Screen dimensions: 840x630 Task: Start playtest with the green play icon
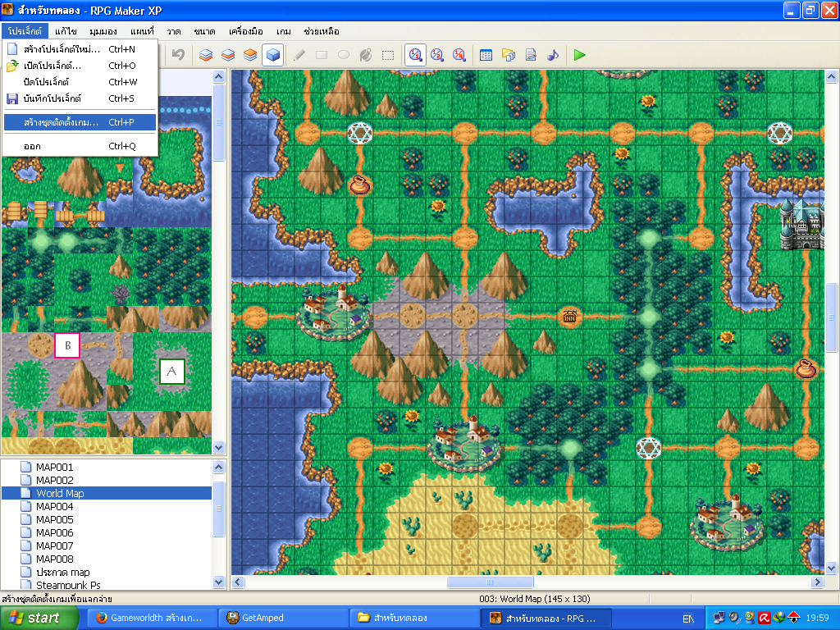pos(580,55)
